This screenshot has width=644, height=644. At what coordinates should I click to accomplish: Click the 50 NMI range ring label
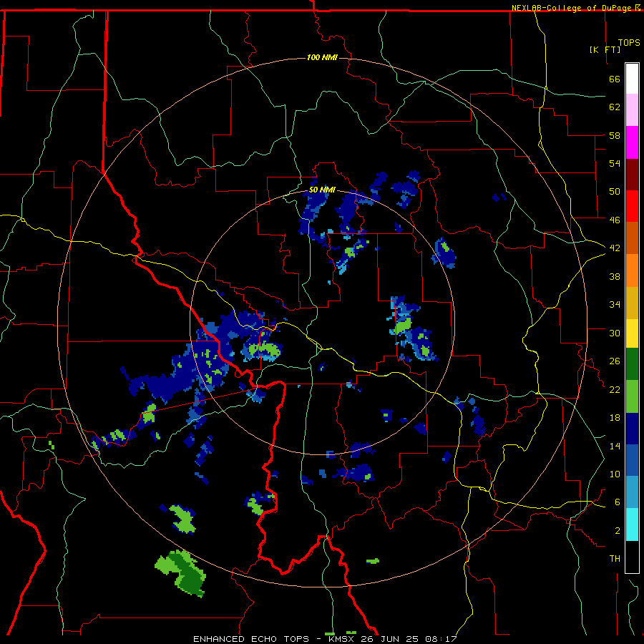[x=322, y=190]
